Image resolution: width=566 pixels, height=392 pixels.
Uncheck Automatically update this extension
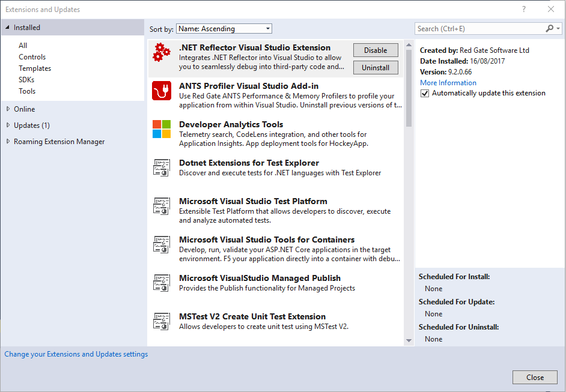(424, 93)
